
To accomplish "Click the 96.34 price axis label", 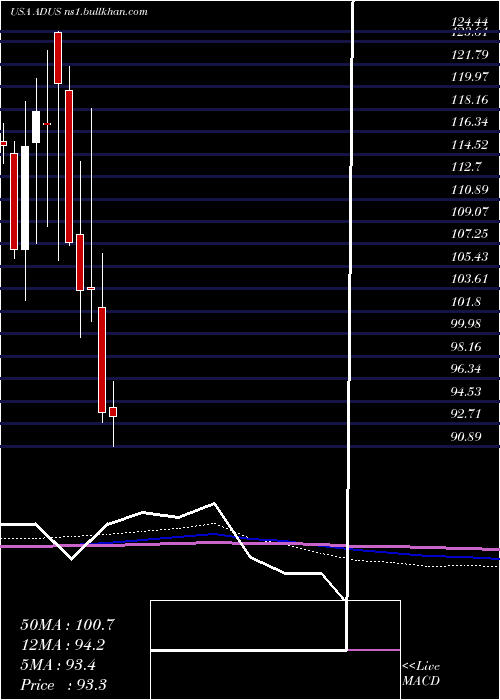I will click(x=467, y=369).
